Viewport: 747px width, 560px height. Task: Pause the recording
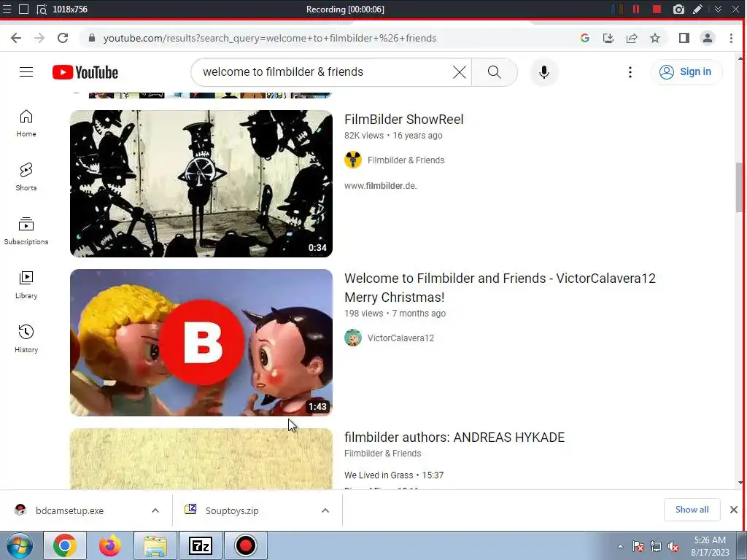click(x=636, y=9)
